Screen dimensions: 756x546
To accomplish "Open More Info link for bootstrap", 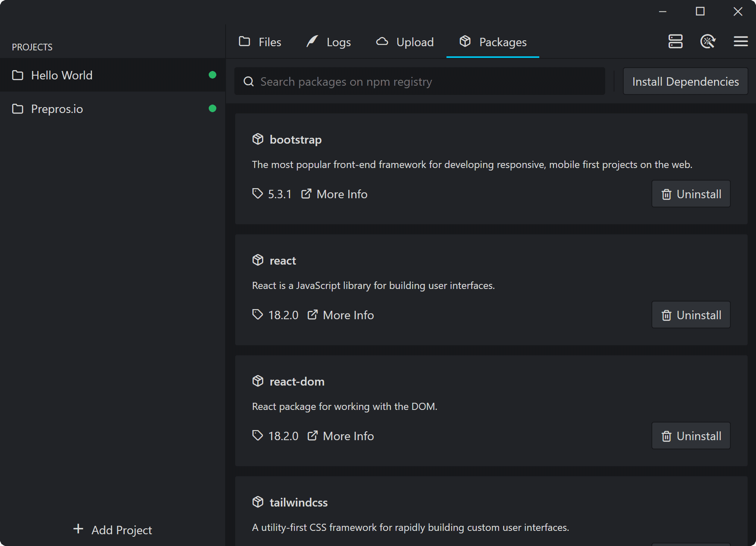I will click(334, 194).
